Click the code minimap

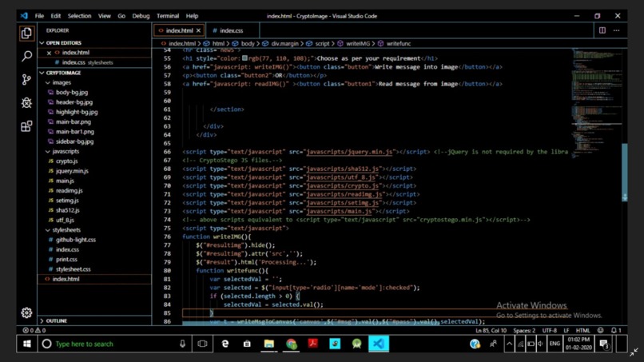[x=595, y=103]
